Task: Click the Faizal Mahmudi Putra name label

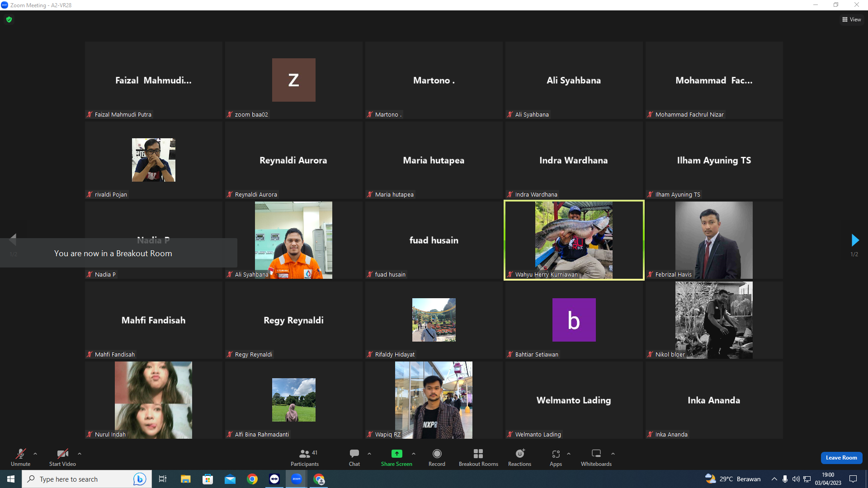Action: [123, 115]
